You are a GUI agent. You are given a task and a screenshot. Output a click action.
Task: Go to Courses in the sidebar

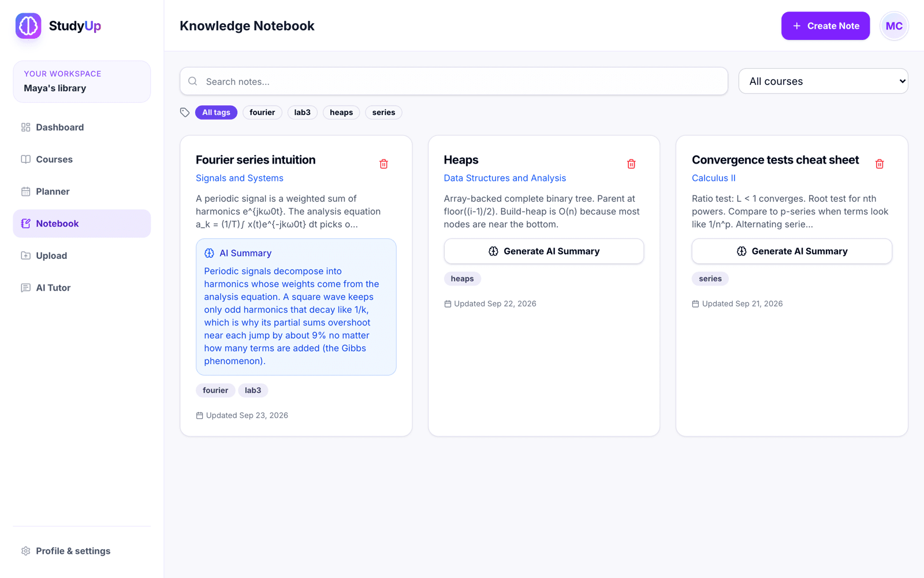[82, 160]
